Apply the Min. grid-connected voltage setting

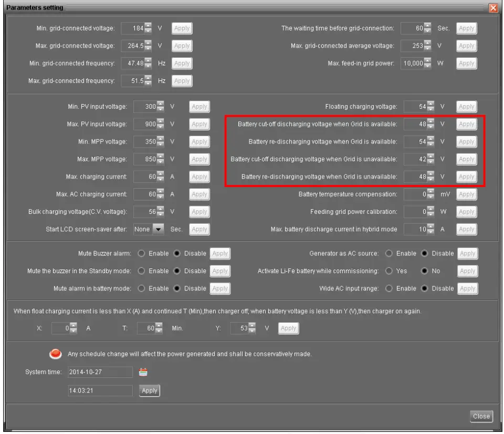click(x=182, y=28)
